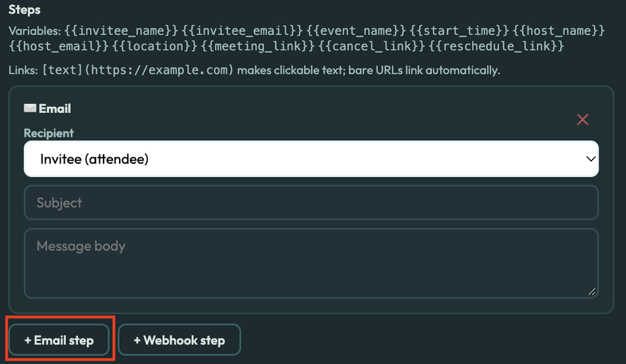626x364 pixels.
Task: Click the {{location}} variable text
Action: tap(154, 46)
